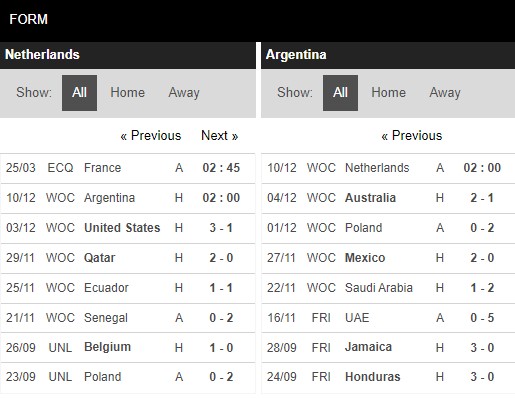Show only Netherlands Away matches
Screen dimensions: 515x399
pos(184,93)
